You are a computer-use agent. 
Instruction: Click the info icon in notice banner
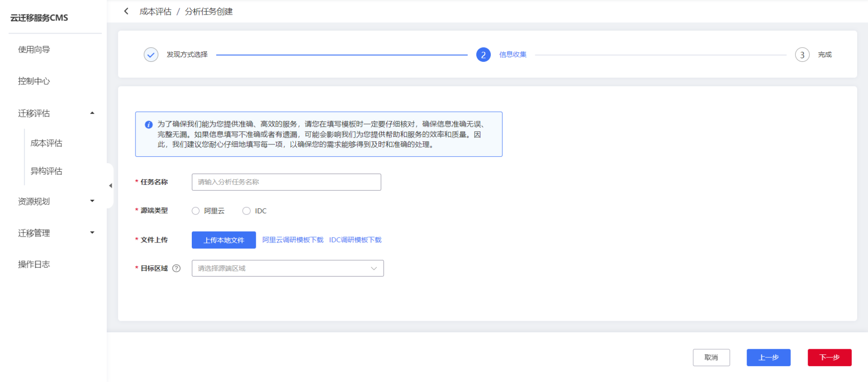pyautogui.click(x=149, y=124)
